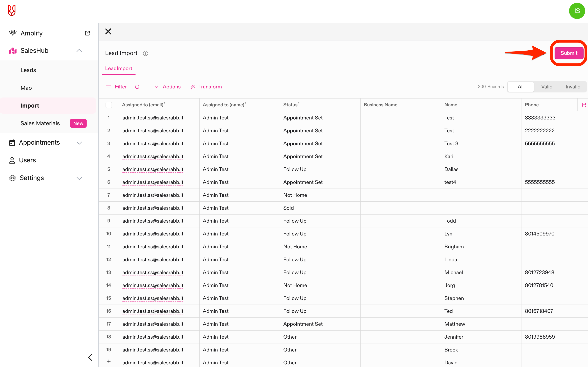Click the Appointments calendar icon
Screen dimensions: 588x367
click(12, 142)
